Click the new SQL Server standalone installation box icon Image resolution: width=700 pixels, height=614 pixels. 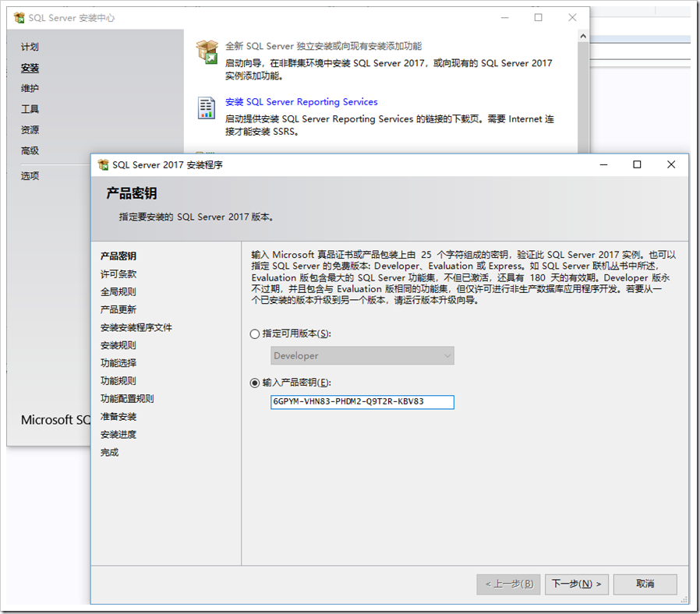coord(207,51)
